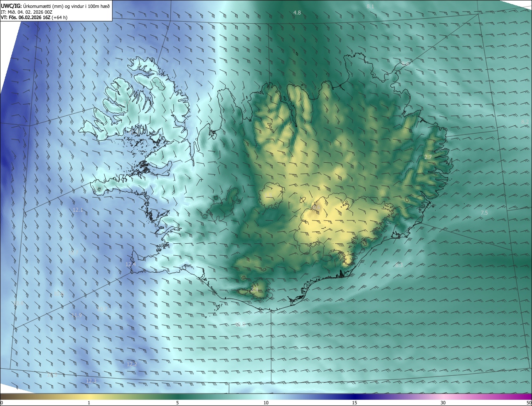532x406 pixels.
Task: Click the 0.6 value label on Vatnajökull glacier
Action: click(316, 206)
